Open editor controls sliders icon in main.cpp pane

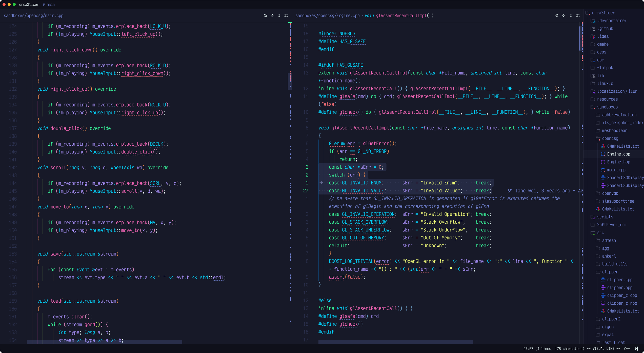click(286, 16)
